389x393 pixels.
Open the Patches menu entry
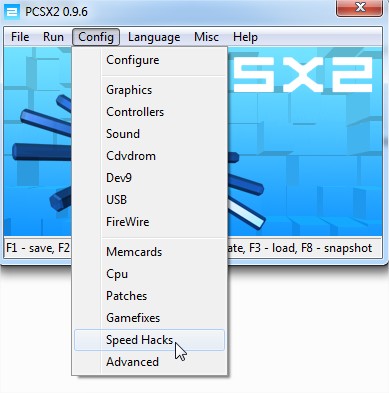click(149, 296)
